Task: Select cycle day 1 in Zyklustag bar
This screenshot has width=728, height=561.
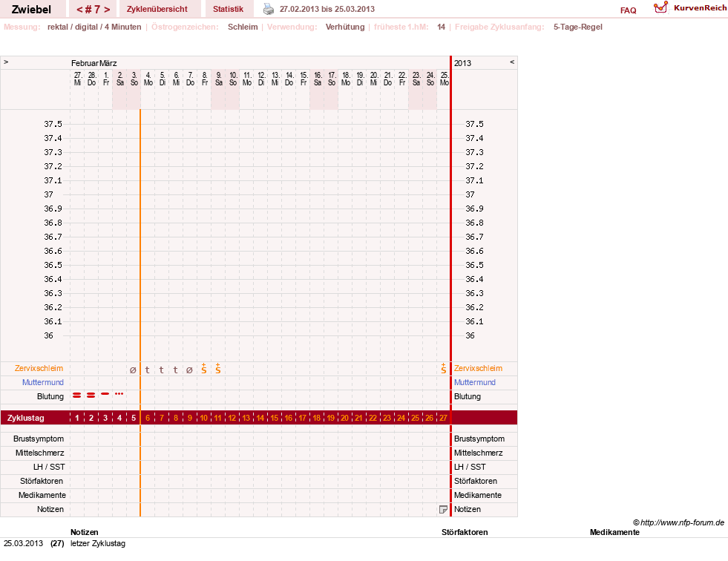Action: [77, 418]
